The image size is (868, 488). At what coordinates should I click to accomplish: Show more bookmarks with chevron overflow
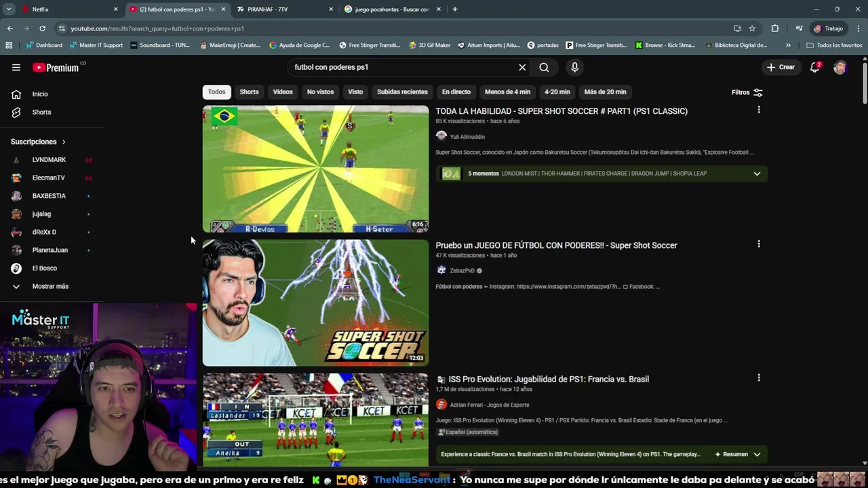(x=788, y=45)
